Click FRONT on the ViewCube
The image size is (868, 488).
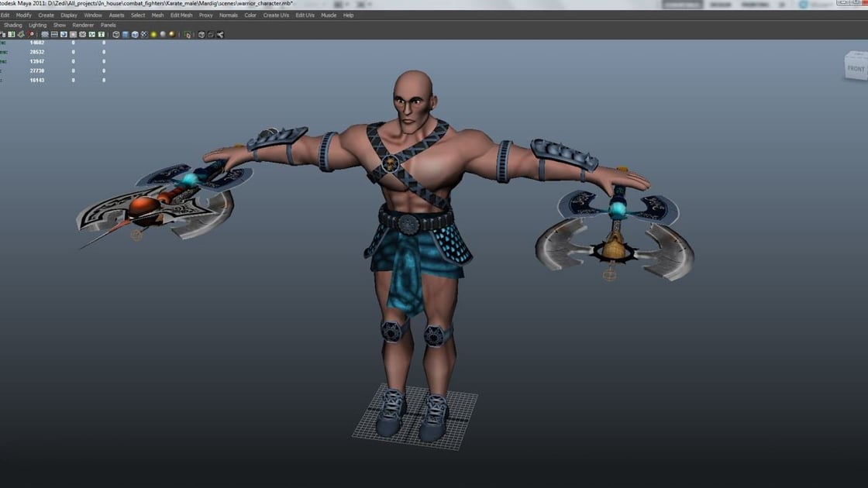click(856, 68)
